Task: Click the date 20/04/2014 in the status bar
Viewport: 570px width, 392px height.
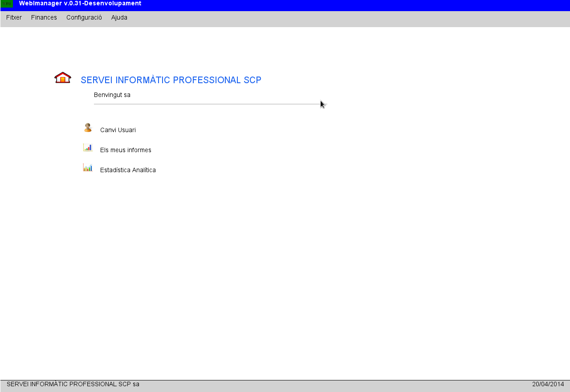Action: pos(548,384)
